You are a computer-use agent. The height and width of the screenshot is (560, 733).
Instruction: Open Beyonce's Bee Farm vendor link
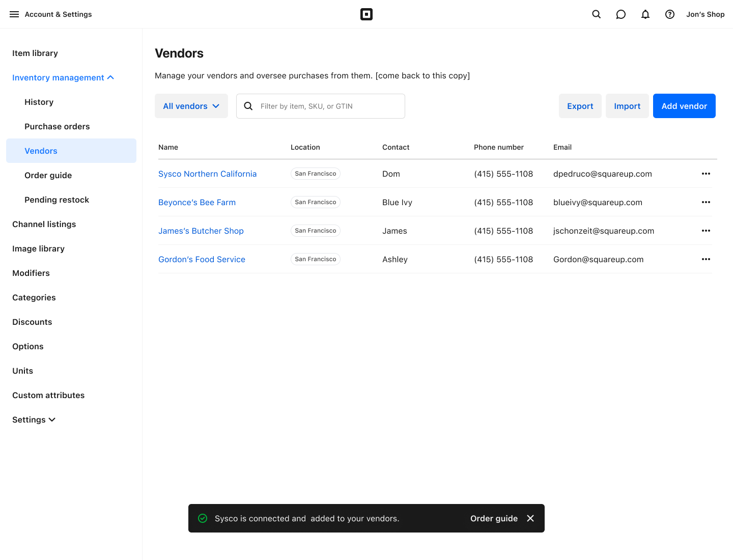(x=197, y=202)
